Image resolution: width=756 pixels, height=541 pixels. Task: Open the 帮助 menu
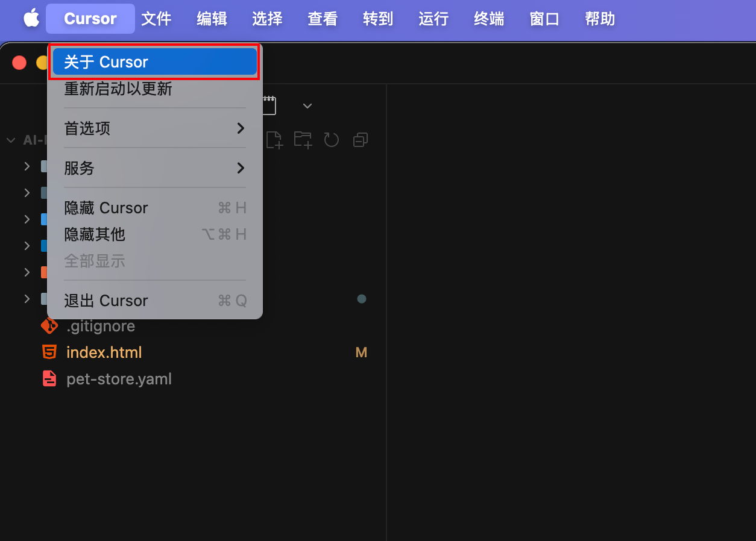(x=599, y=19)
